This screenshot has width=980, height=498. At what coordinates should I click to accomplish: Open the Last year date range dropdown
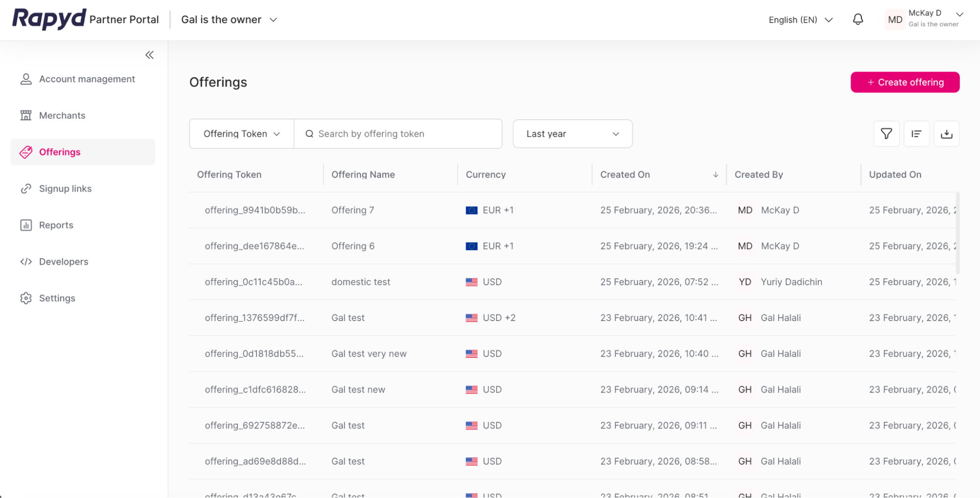click(x=572, y=133)
